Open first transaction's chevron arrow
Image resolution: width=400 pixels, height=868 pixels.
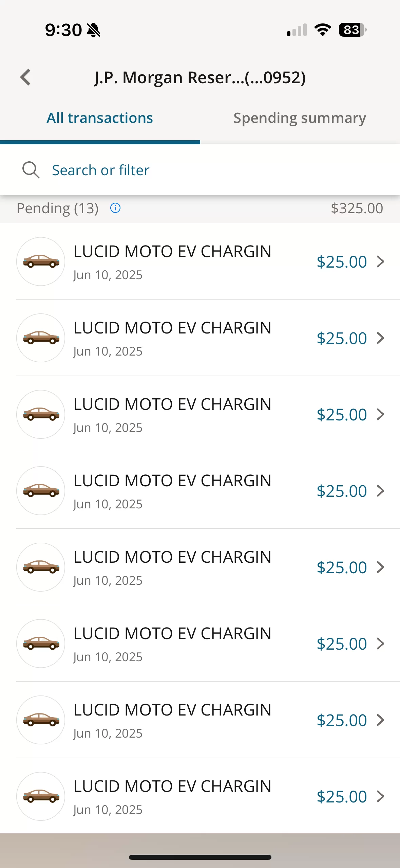point(381,261)
